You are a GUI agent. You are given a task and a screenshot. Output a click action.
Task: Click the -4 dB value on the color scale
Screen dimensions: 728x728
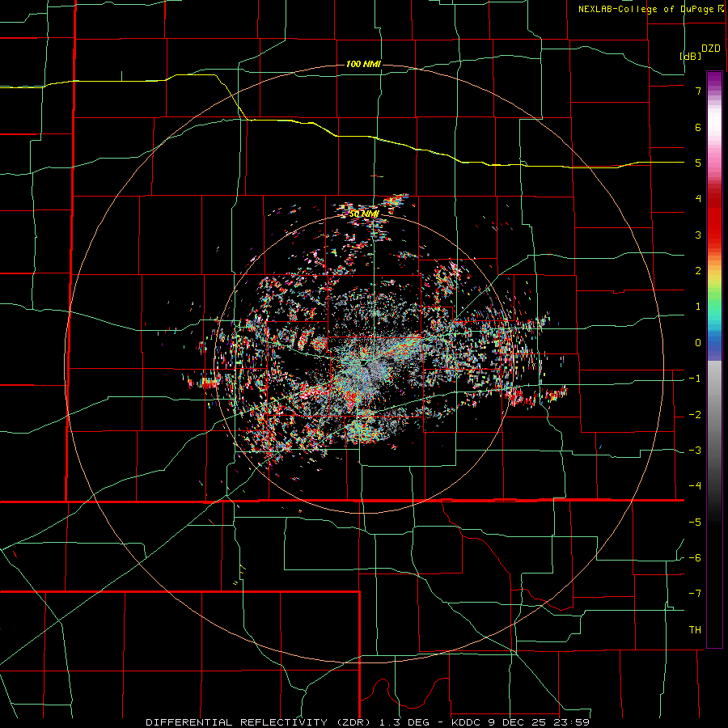coord(695,485)
